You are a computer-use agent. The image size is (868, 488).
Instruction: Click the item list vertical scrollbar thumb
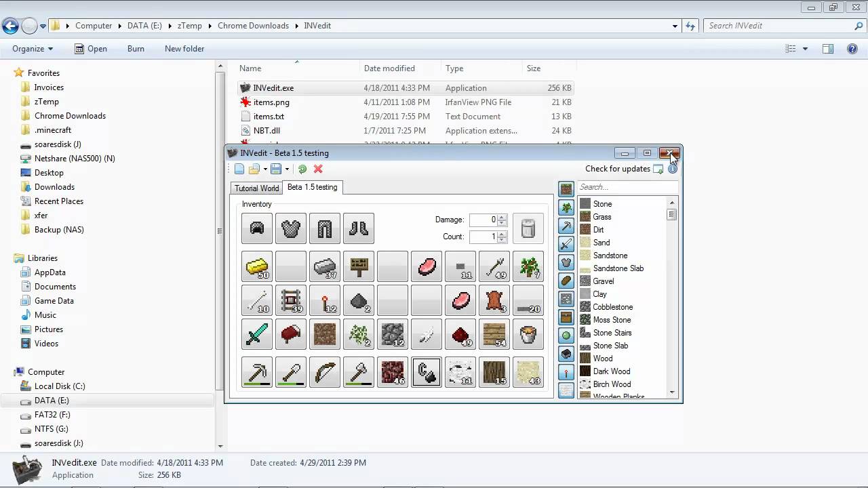[672, 214]
